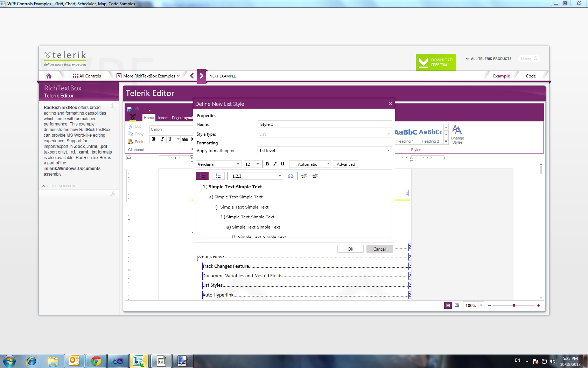The width and height of the screenshot is (588, 368).
Task: Go to the Telerik demos home icon
Action: pos(49,76)
